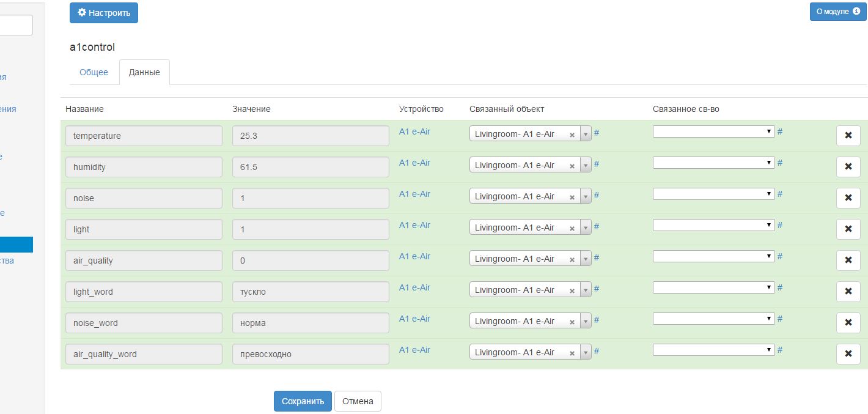Image resolution: width=868 pixels, height=414 pixels.
Task: Click the value field showing превосходно
Action: (x=311, y=354)
